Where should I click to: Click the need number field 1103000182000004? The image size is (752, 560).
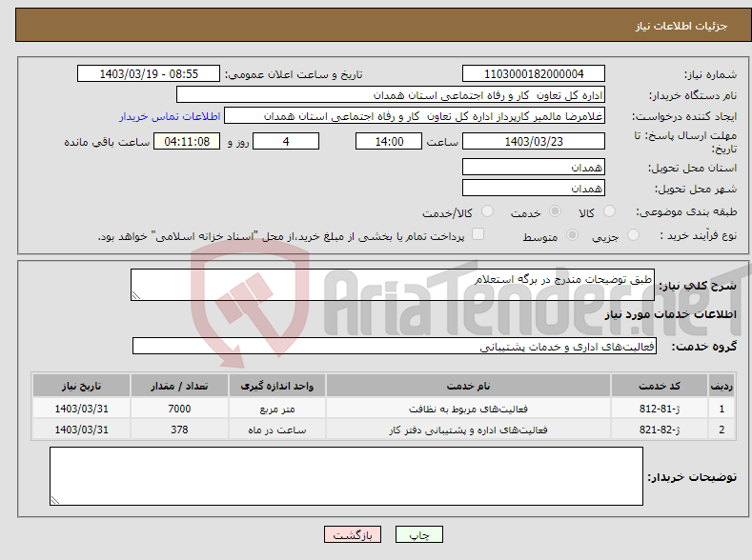point(534,73)
